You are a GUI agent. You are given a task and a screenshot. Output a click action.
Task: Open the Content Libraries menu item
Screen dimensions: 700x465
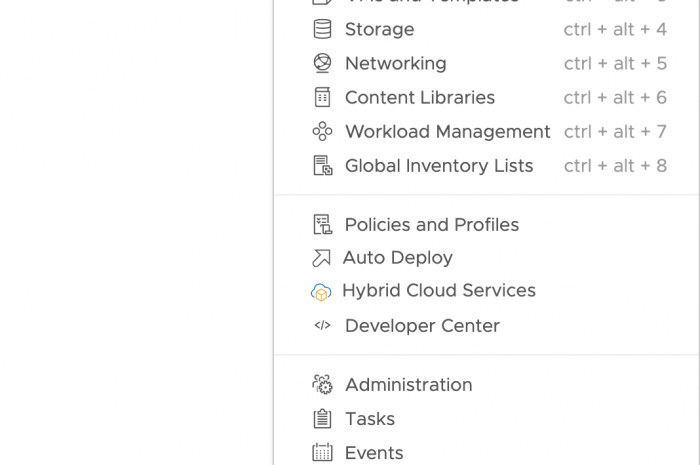click(x=419, y=97)
